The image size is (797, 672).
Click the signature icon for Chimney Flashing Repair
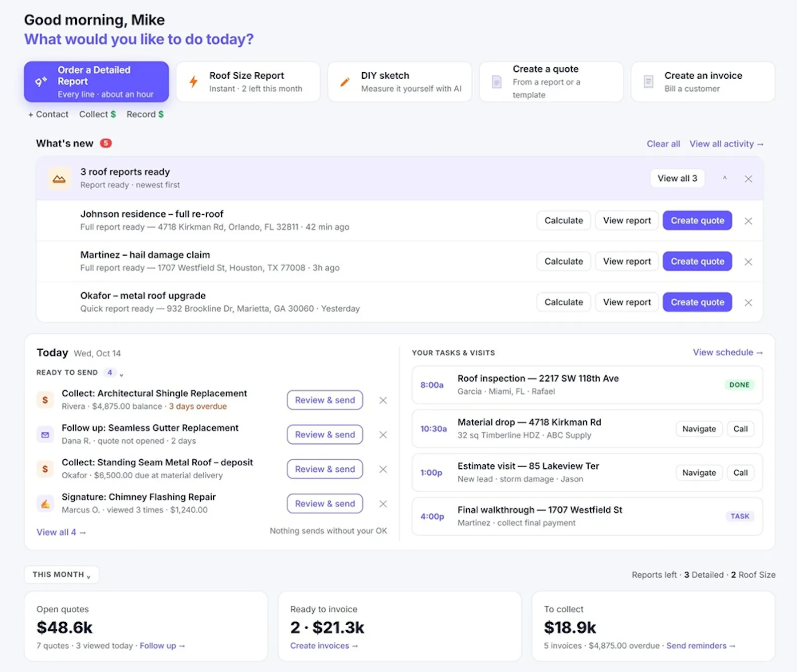45,504
